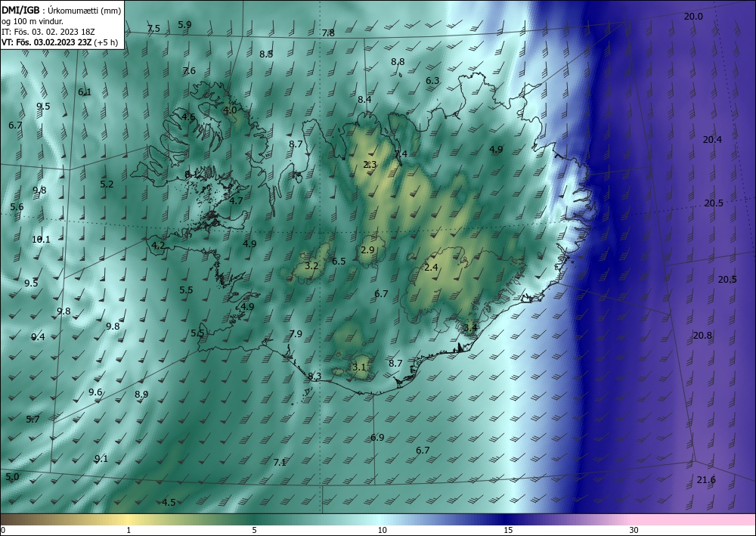756x536 pixels.
Task: Click the 10.1 value on the map
Action: pyautogui.click(x=41, y=239)
